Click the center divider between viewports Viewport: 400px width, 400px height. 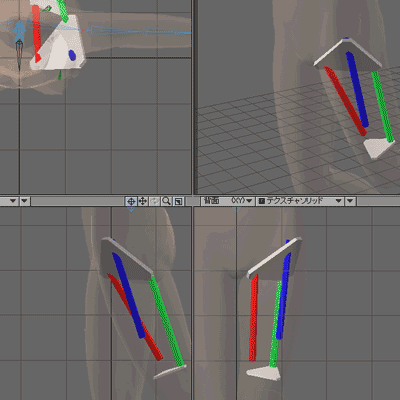click(x=192, y=201)
